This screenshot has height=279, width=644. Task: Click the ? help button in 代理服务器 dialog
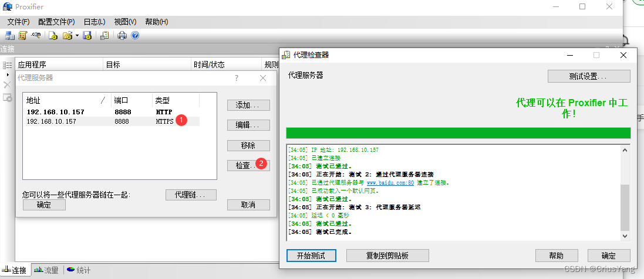click(x=237, y=78)
